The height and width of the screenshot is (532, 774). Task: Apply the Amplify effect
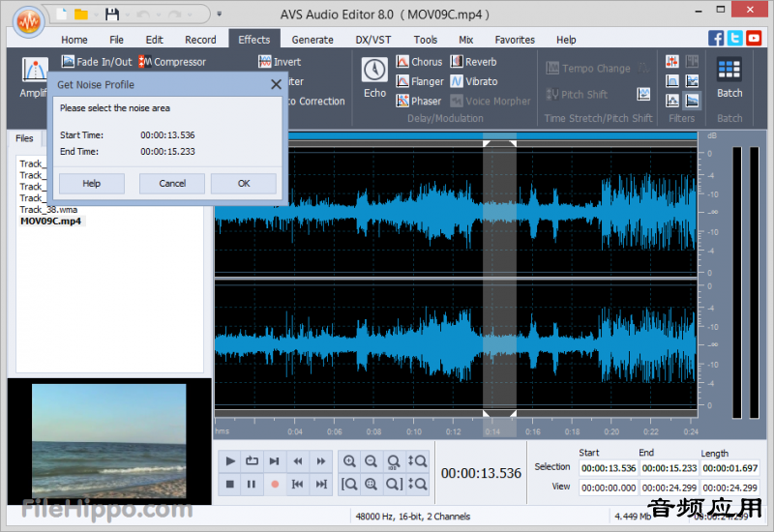(x=34, y=76)
